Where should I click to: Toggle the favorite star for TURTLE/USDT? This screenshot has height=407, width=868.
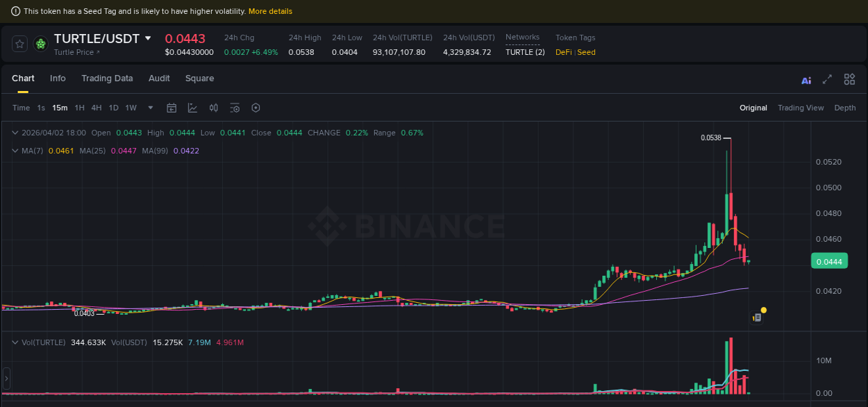[x=19, y=44]
